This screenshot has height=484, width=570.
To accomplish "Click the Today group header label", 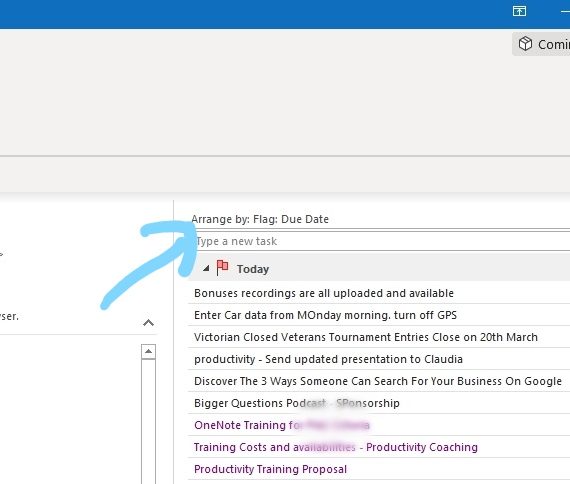I will 253,269.
